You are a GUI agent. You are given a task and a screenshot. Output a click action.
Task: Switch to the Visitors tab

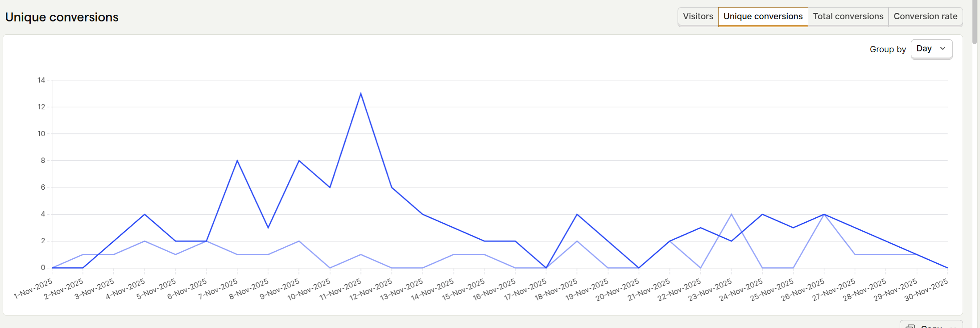pos(698,17)
